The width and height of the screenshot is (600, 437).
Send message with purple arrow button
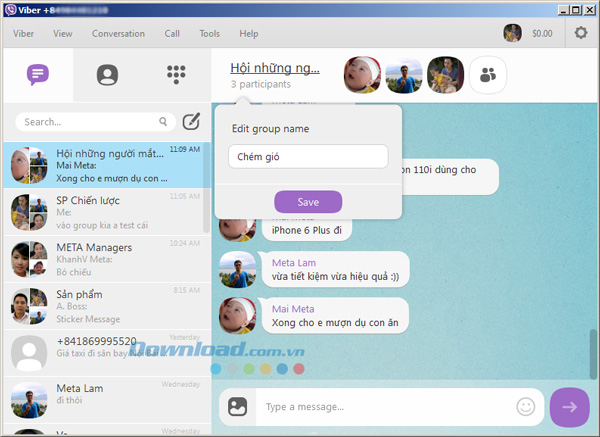[x=569, y=407]
